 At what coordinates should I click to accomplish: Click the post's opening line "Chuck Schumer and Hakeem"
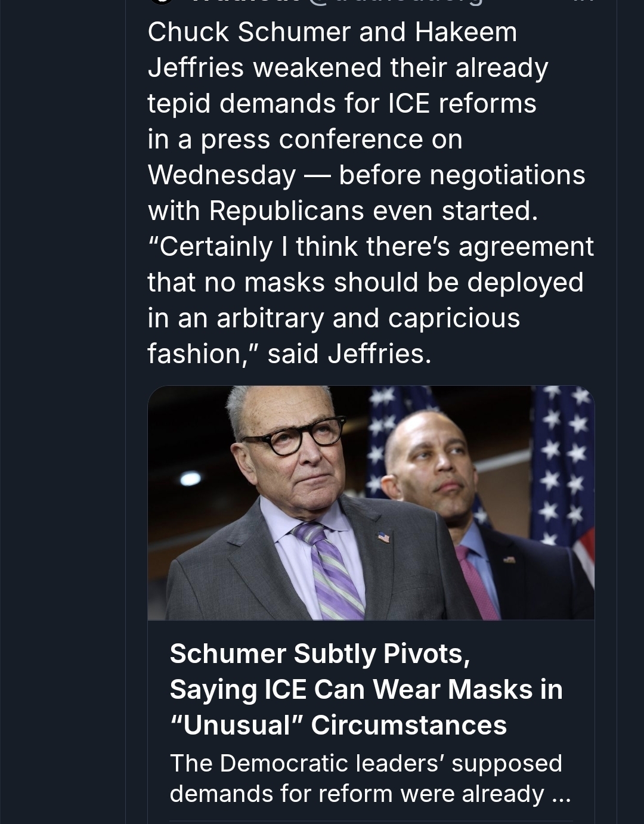click(x=332, y=32)
